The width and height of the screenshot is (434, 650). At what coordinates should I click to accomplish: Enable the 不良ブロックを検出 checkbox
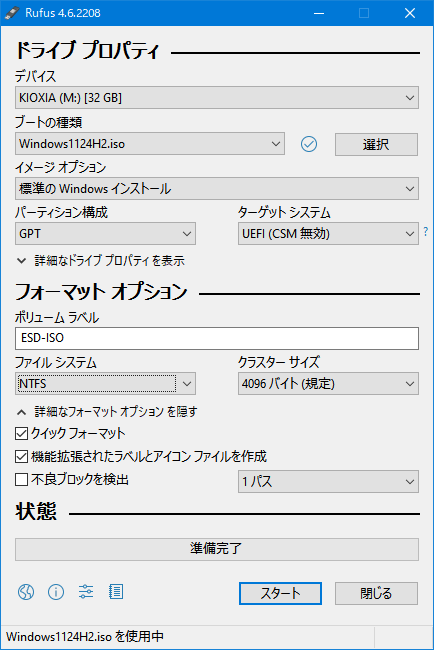coord(21,480)
